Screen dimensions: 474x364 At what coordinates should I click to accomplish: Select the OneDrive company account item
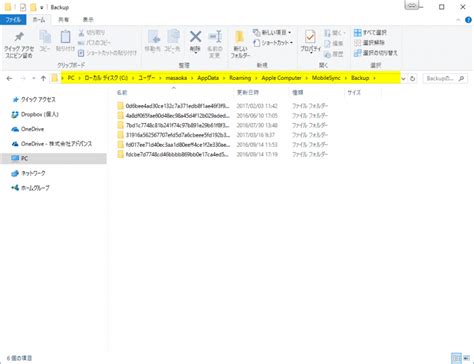pyautogui.click(x=53, y=144)
